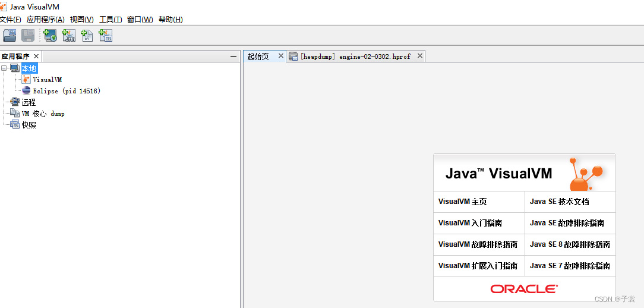Open the VisualVM 主页 link
Screen dimensions: 644x308
pos(462,202)
